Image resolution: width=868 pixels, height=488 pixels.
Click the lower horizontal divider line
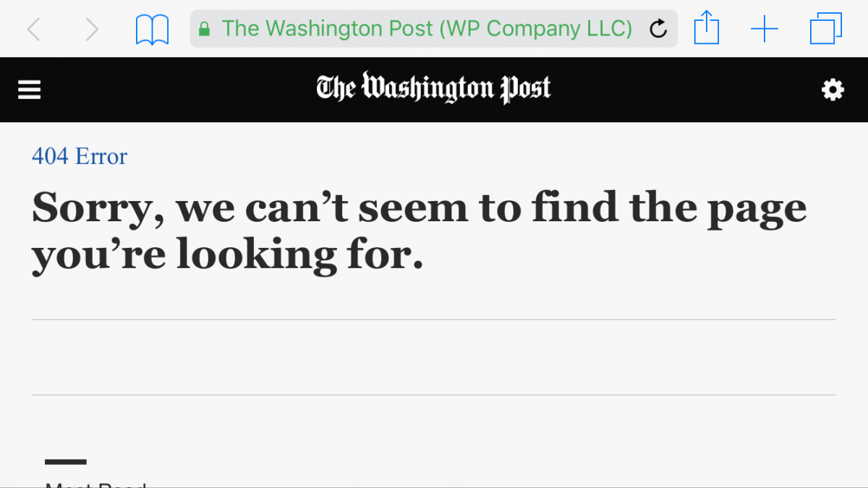434,395
